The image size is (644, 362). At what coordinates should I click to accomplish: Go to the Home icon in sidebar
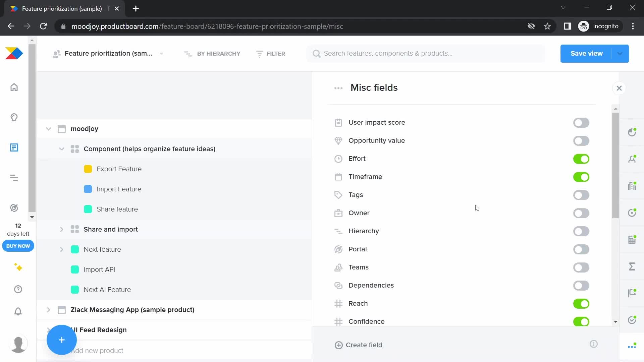[14, 87]
